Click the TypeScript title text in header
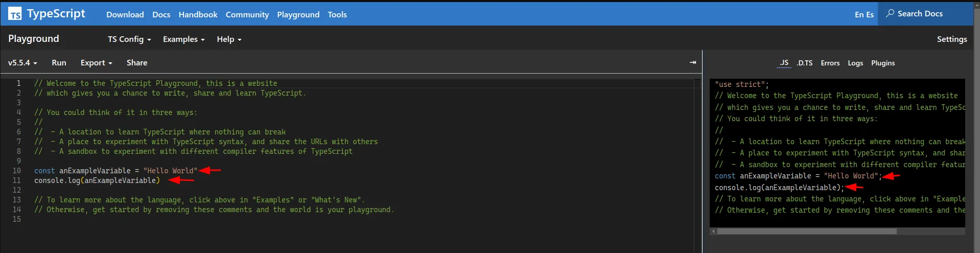The image size is (980, 253). point(56,14)
